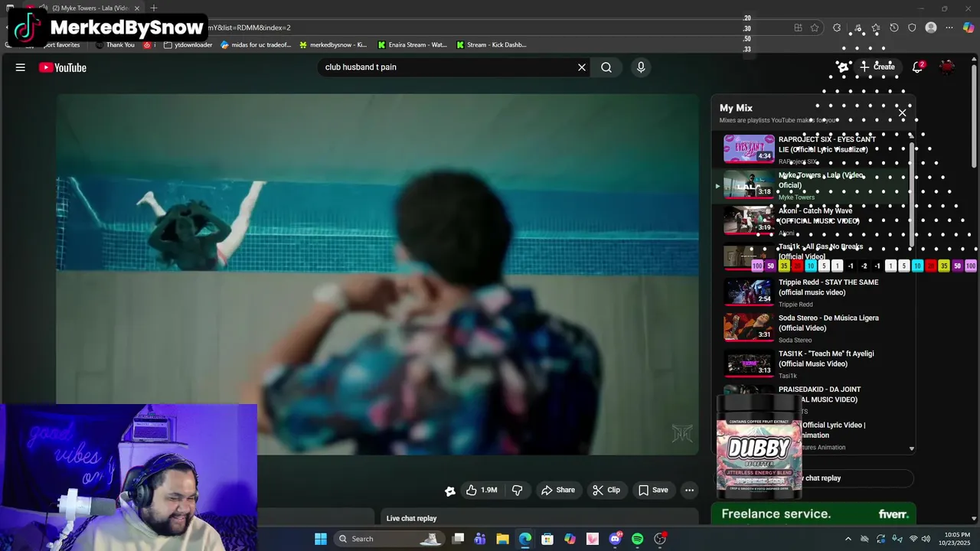Close the Myke Towers - Lala tab
This screenshot has height=551, width=980.
(x=137, y=8)
